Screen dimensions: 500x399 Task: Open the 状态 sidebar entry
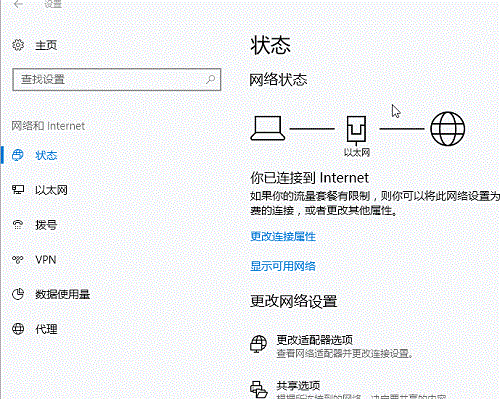click(x=46, y=155)
